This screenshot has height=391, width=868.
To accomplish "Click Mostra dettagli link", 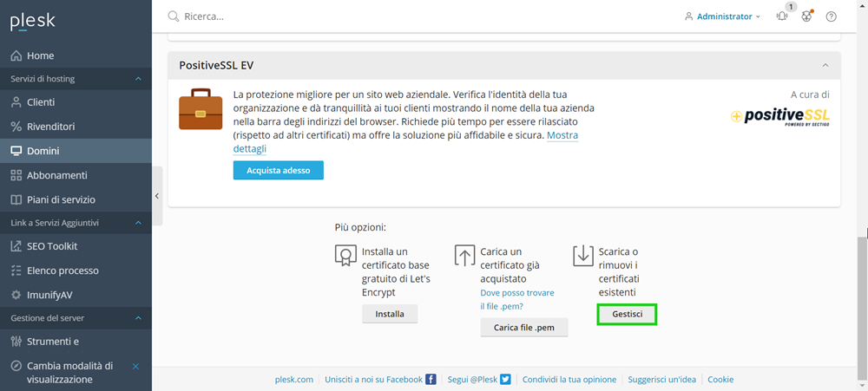I will pos(405,142).
